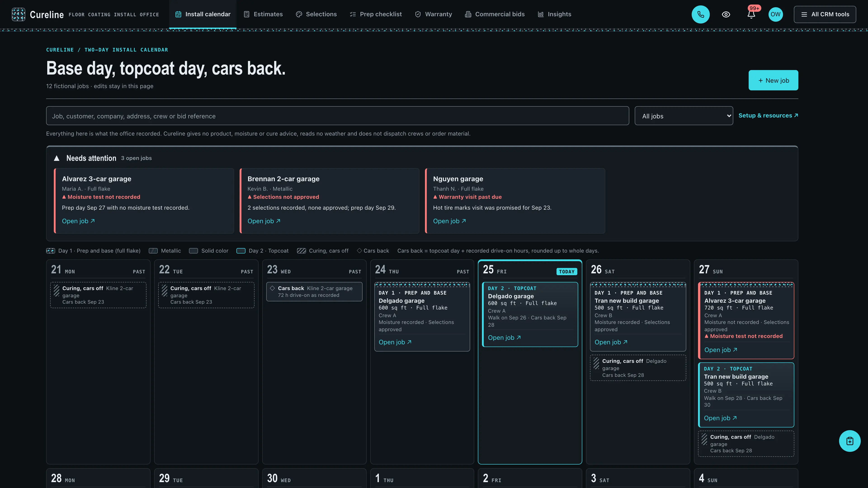This screenshot has height=488, width=868.
Task: Click the Cars back diamond legend icon
Action: 359,251
